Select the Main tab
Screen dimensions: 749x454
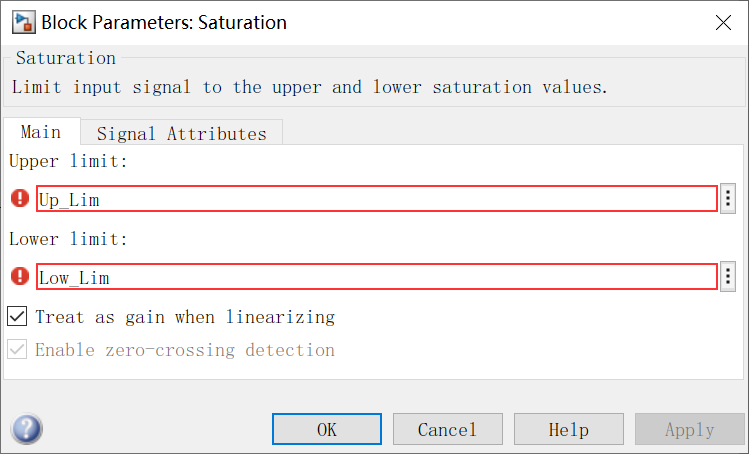41,131
